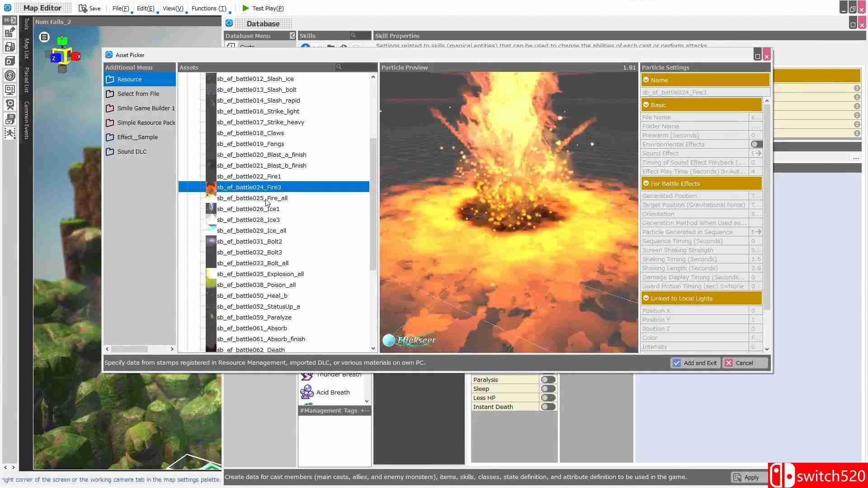Click the circled S icon in left toolbar
Screen dimensions: 868x488
coord(9,75)
